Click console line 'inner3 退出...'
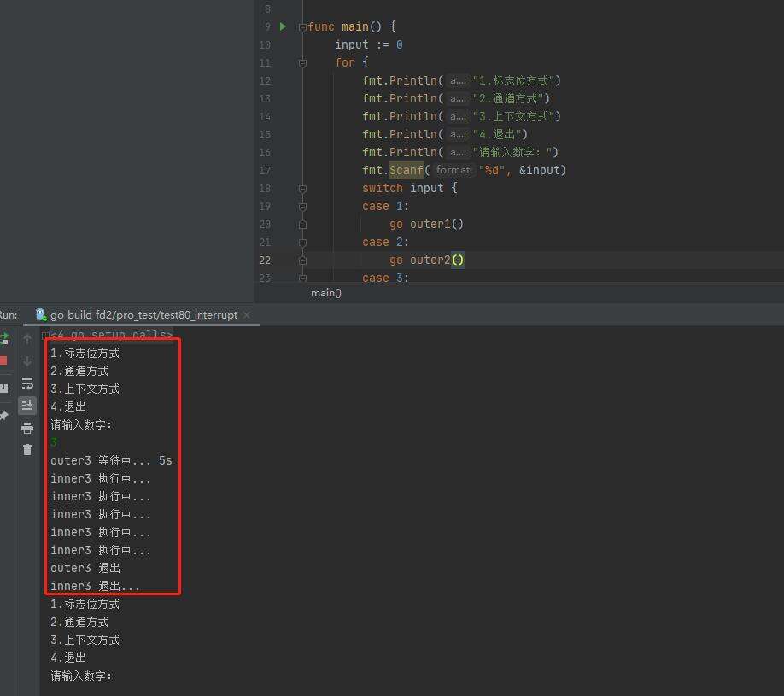The height and width of the screenshot is (696, 784). point(95,586)
